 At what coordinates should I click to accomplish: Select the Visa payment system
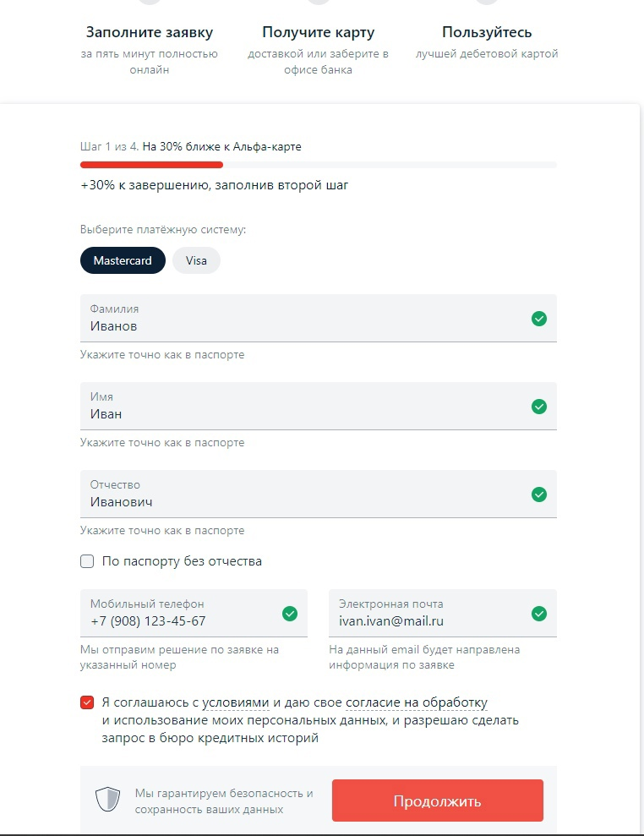196,260
